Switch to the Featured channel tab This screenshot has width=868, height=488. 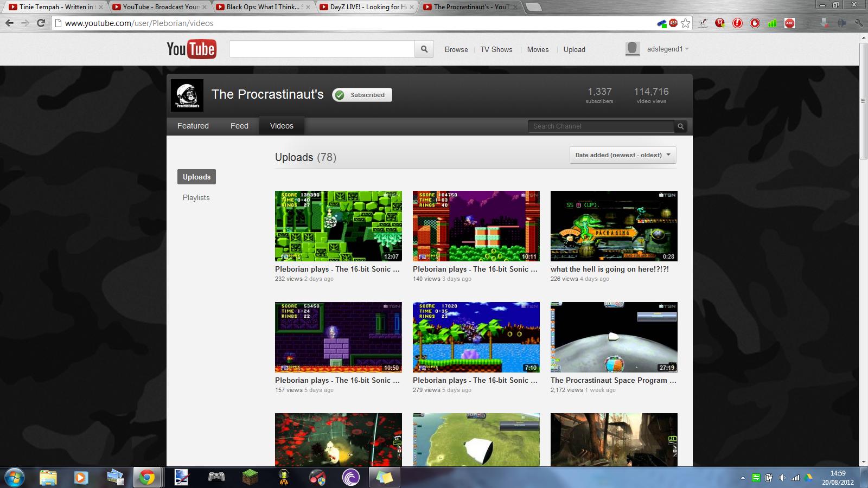point(193,126)
